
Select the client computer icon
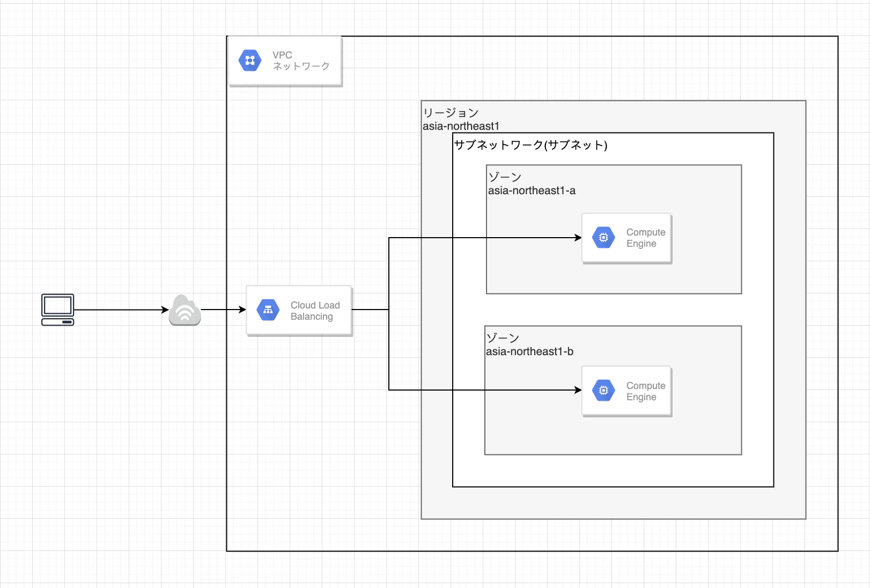tap(58, 310)
